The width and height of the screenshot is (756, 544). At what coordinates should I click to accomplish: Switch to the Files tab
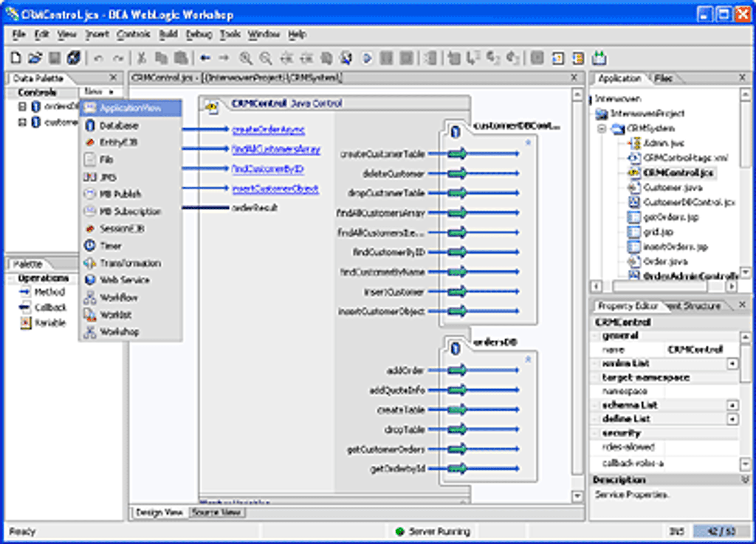pyautogui.click(x=663, y=78)
